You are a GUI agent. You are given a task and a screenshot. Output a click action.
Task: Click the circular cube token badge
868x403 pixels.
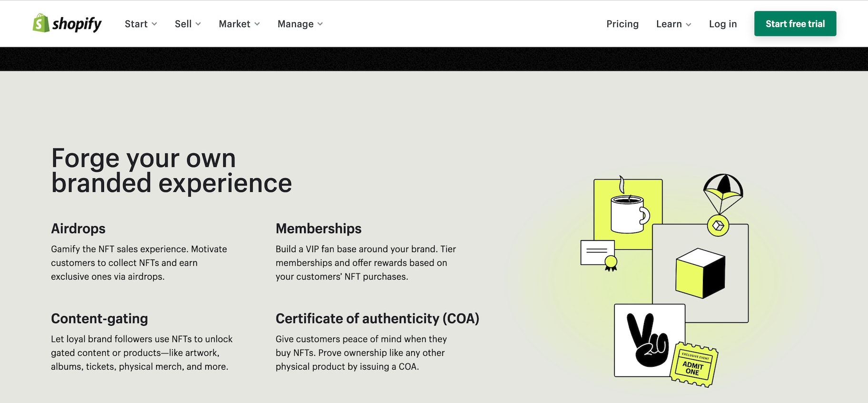point(718,226)
